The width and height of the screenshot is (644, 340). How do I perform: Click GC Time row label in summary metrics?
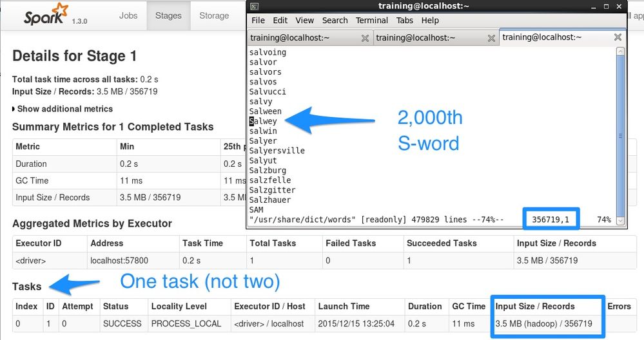[32, 180]
